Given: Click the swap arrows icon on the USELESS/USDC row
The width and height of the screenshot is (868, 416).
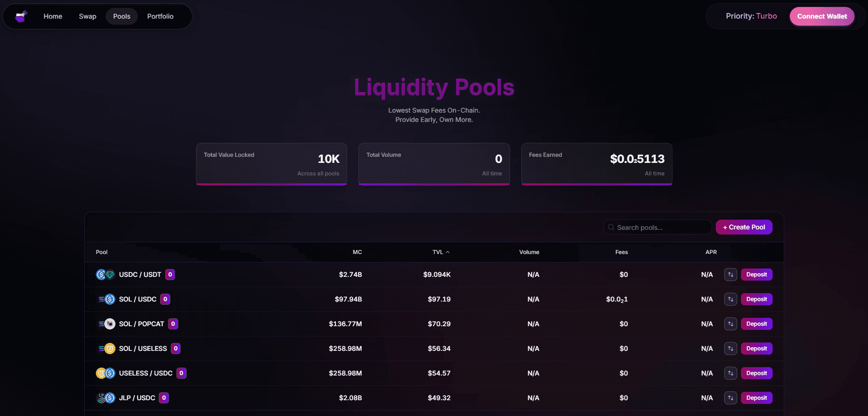Looking at the screenshot, I should coord(730,373).
